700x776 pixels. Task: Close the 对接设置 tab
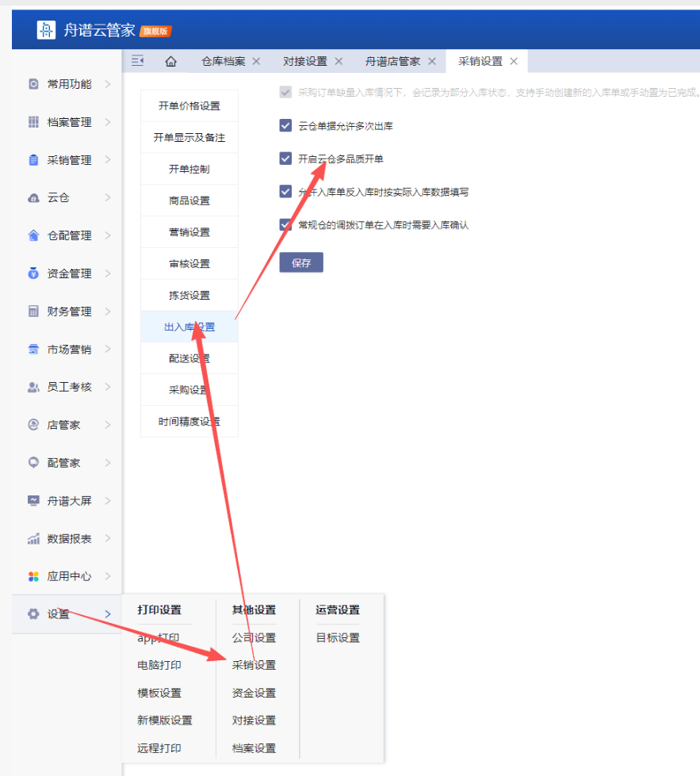click(339, 62)
